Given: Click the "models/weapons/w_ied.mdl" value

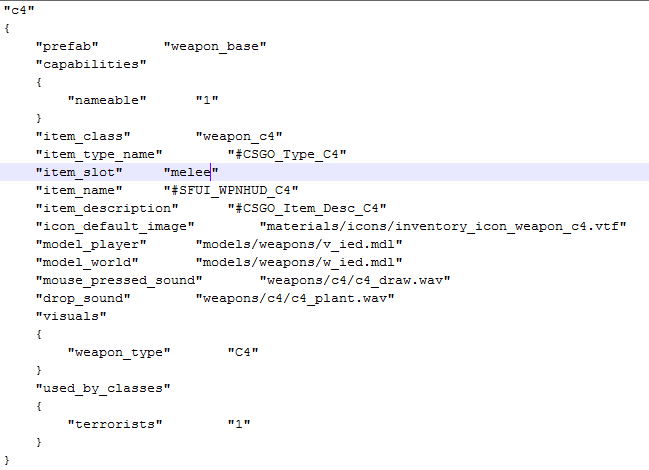Looking at the screenshot, I should tap(299, 263).
